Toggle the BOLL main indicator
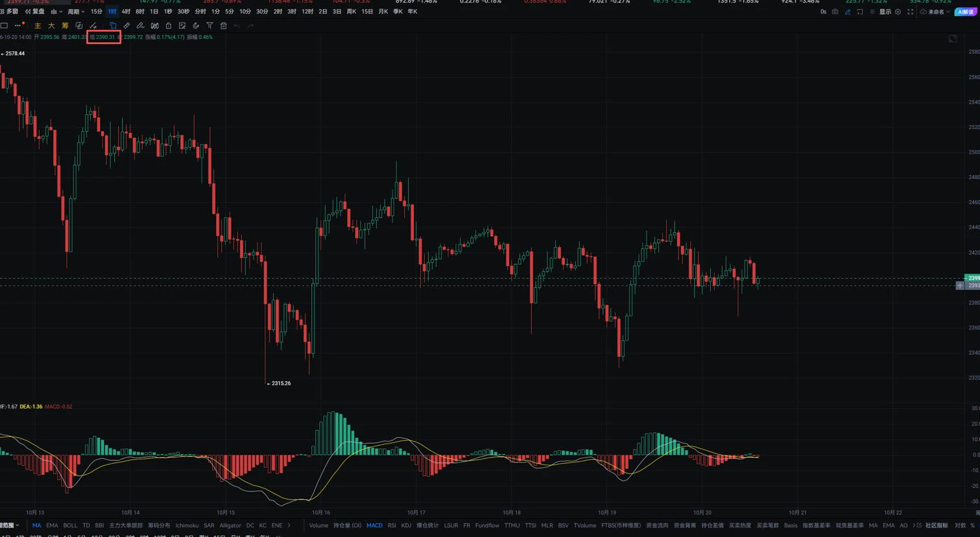Screen dimensions: 980x537 pyautogui.click(x=70, y=525)
